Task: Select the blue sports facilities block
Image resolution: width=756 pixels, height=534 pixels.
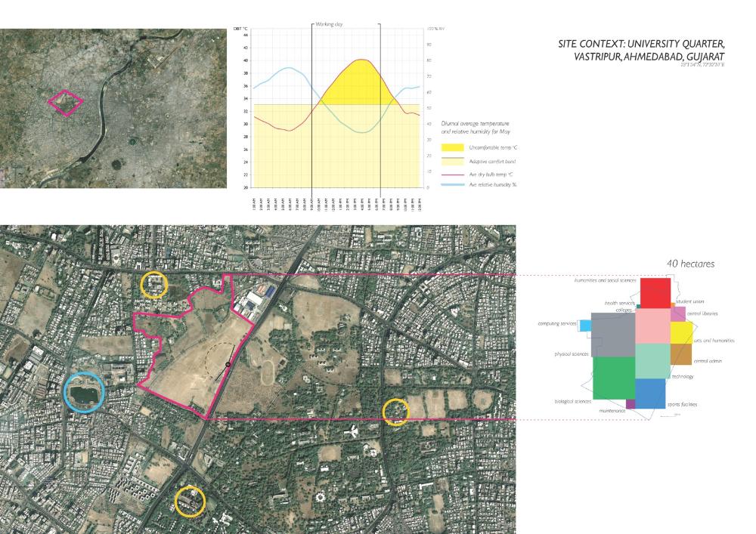Action: click(x=649, y=394)
